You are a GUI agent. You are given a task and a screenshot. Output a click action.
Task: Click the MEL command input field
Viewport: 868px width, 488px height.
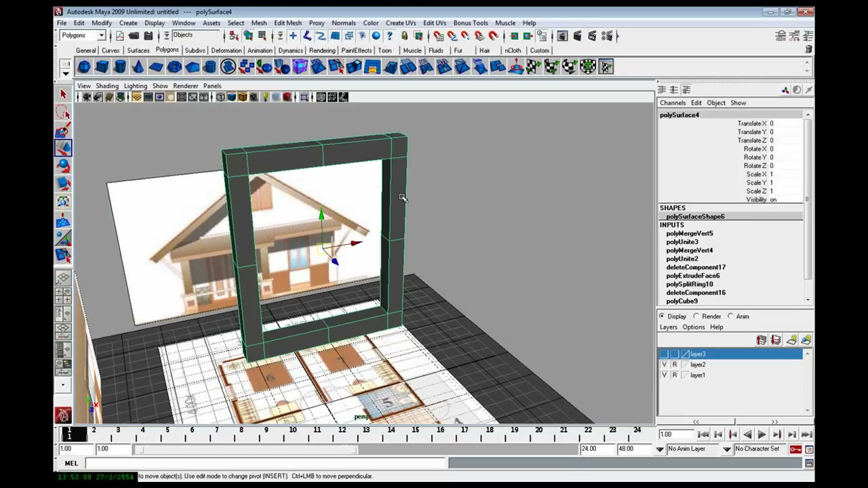click(267, 464)
